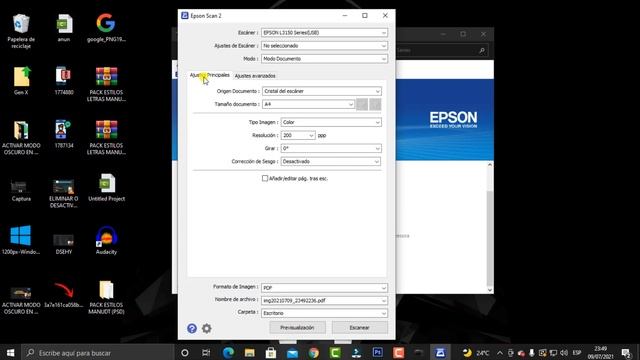The image size is (640, 360).
Task: Click the Previsualización button
Action: [297, 327]
